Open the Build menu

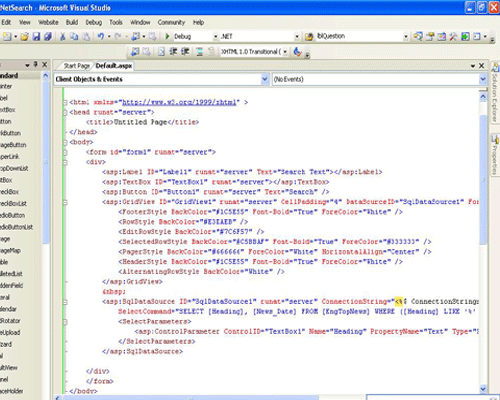[72, 22]
